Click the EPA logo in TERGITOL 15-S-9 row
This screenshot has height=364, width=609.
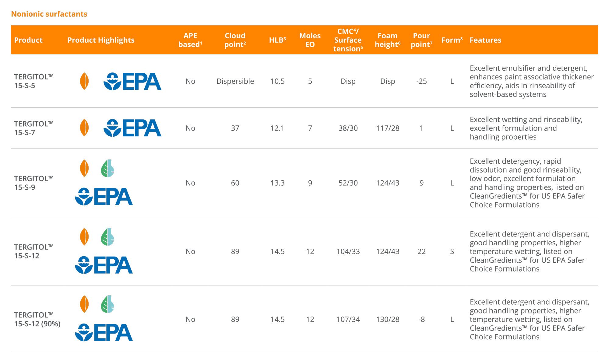[x=104, y=197]
